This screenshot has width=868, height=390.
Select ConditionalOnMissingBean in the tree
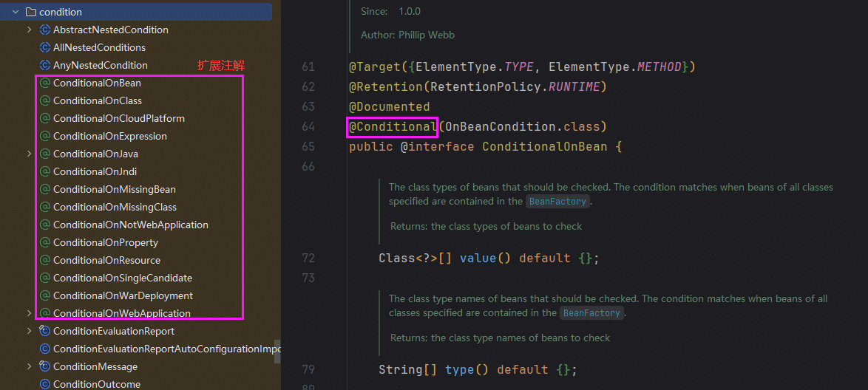(x=114, y=189)
